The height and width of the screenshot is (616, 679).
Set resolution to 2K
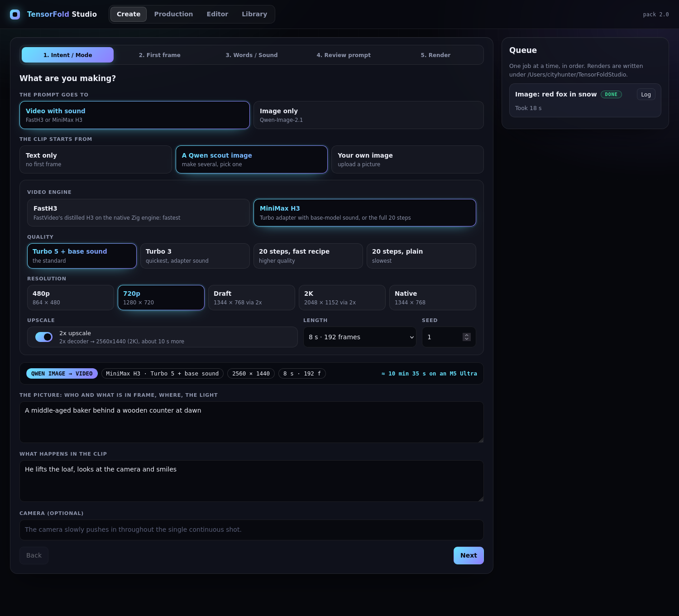point(342,298)
